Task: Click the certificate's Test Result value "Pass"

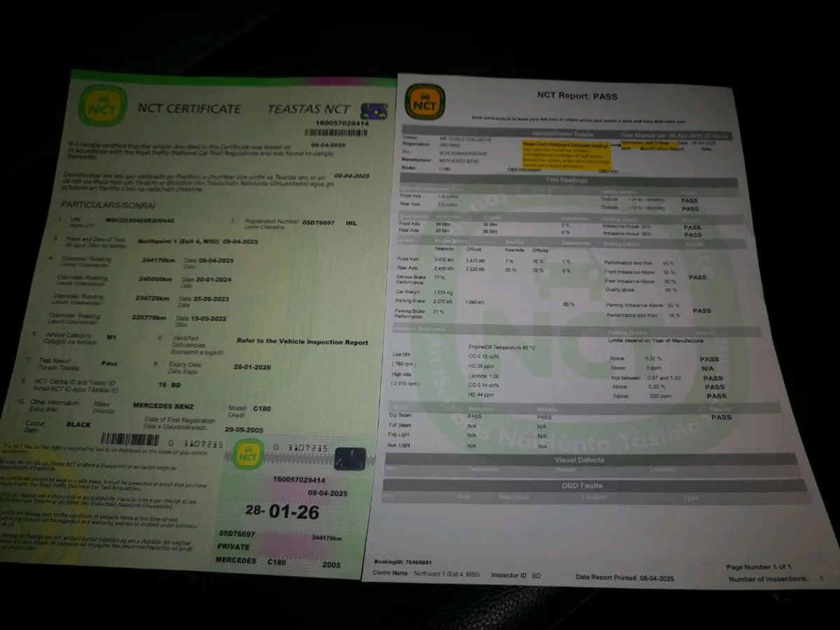Action: pos(109,363)
